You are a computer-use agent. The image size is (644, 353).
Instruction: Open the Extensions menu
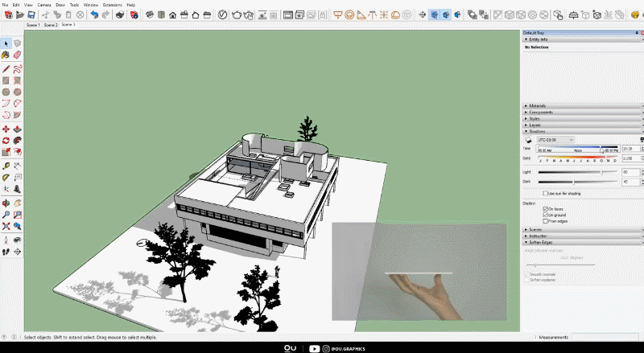coord(112,5)
